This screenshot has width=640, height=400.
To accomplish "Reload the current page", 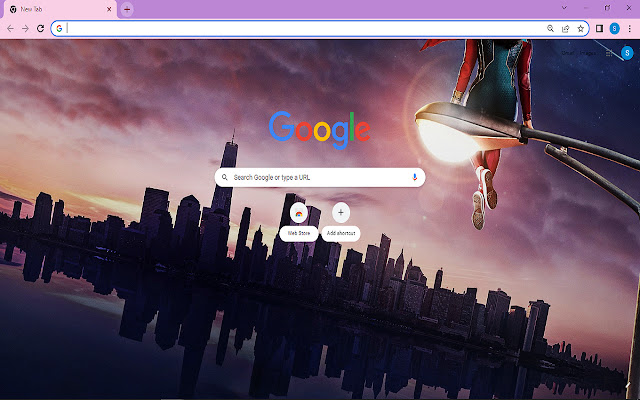I will (40, 29).
